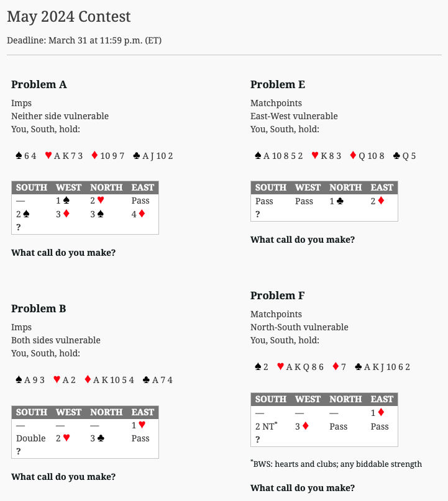
Task: Click the heart icon before A K Q 8 6
Action: [280, 366]
